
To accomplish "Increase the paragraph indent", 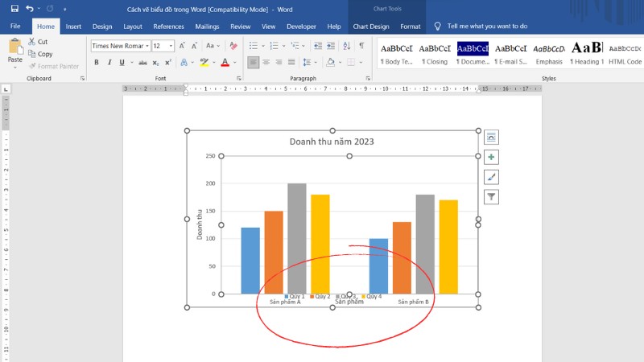I will pos(331,46).
